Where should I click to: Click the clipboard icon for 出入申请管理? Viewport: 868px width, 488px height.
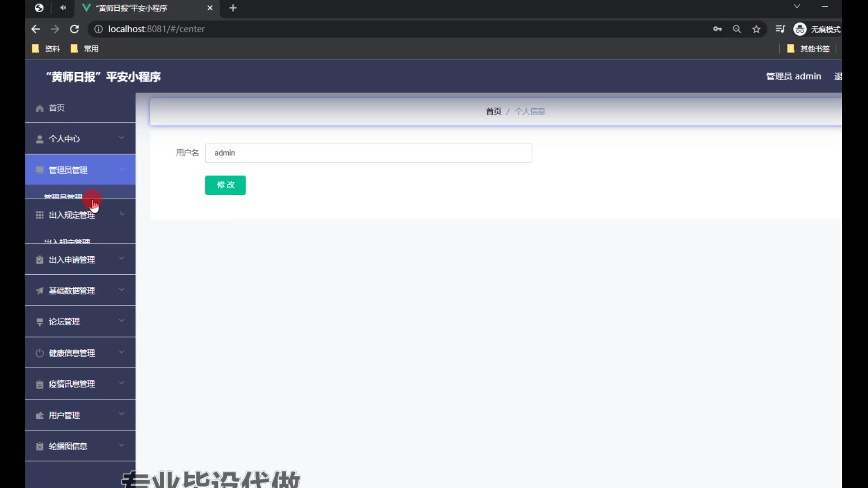(x=40, y=260)
